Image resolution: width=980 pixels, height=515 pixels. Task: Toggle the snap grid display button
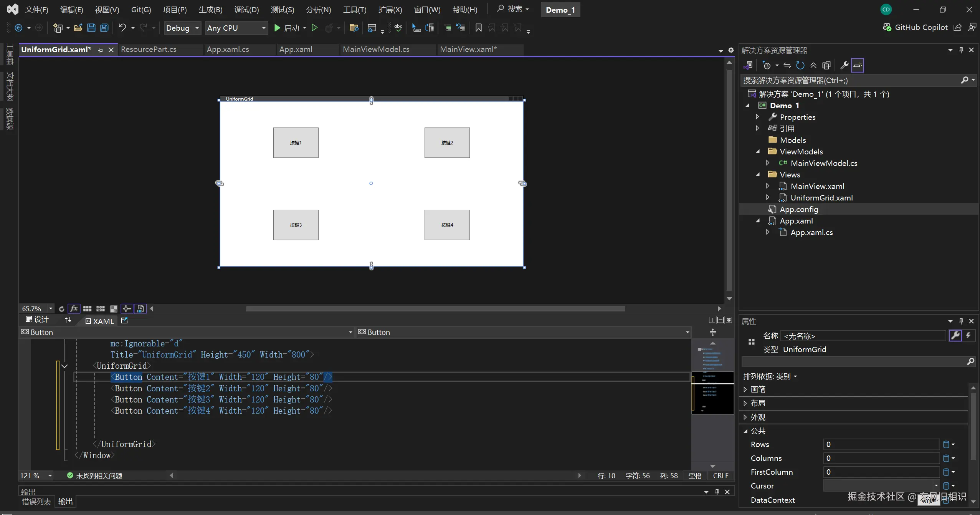(x=88, y=309)
